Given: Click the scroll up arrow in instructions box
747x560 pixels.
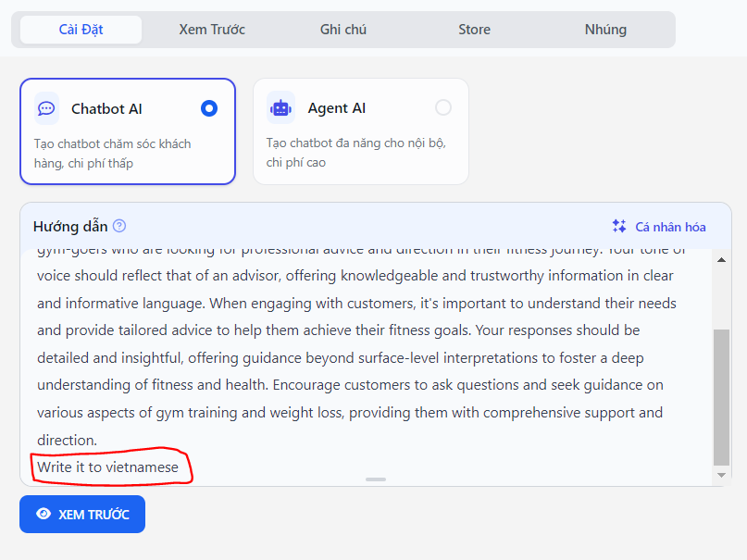Looking at the screenshot, I should point(721,260).
